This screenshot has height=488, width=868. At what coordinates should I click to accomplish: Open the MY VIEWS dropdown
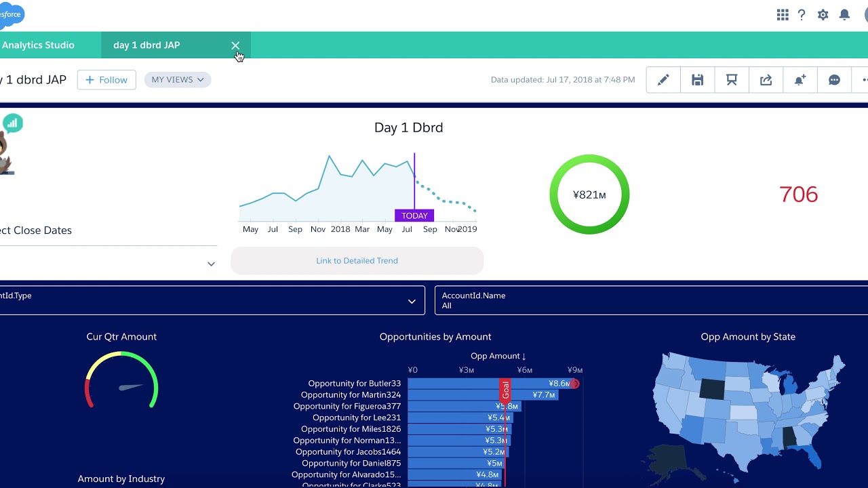[178, 80]
